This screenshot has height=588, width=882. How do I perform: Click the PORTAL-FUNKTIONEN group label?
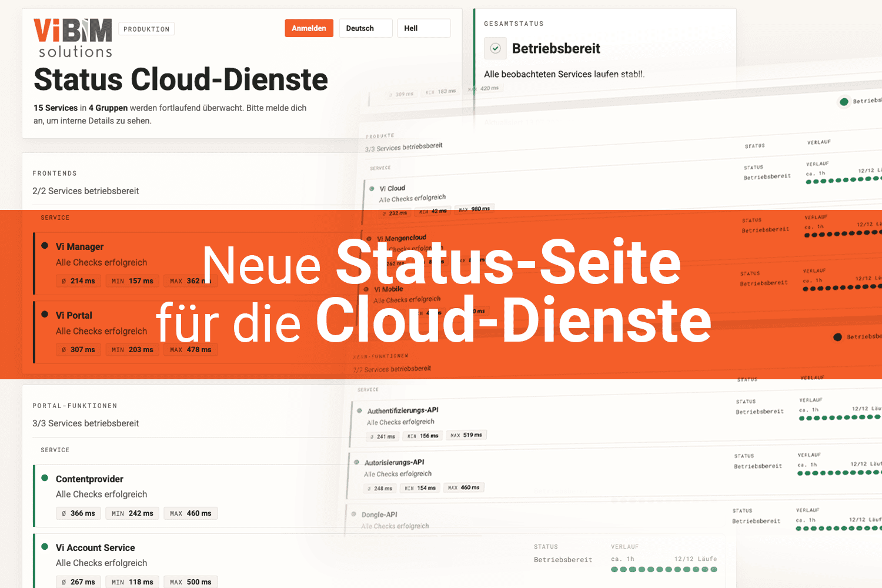pyautogui.click(x=75, y=406)
